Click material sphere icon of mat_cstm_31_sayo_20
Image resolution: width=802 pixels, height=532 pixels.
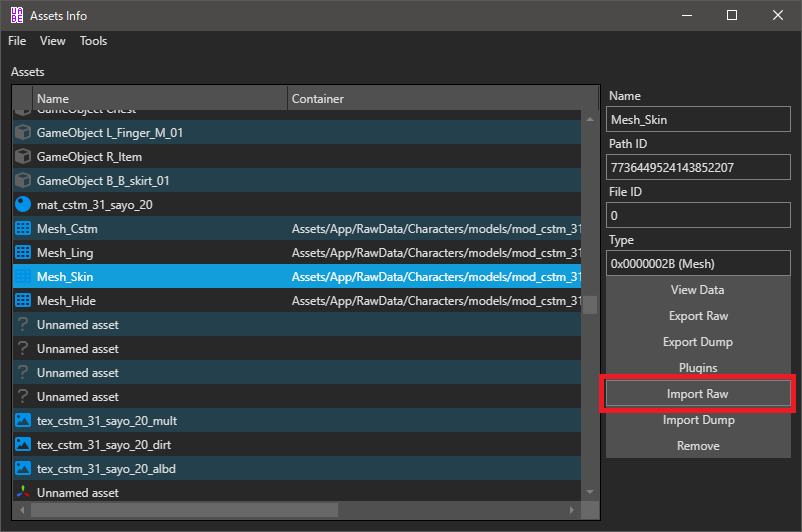pos(23,205)
